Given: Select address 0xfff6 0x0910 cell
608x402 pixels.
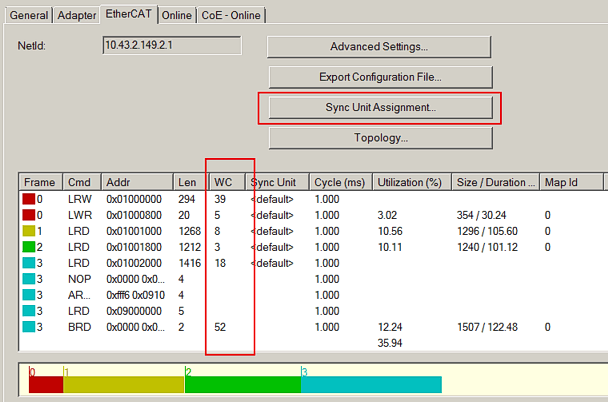Looking at the screenshot, I should (135, 295).
